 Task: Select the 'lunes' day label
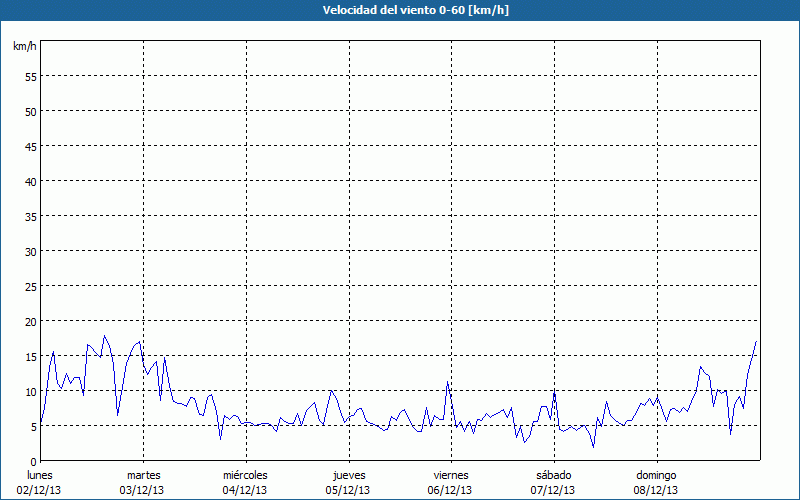coord(39,475)
